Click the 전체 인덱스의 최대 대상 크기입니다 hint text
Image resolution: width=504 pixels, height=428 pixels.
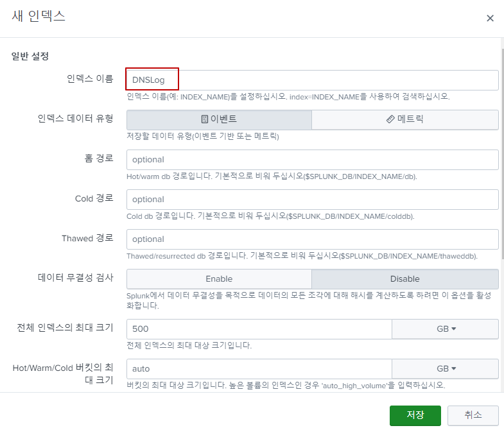coord(189,345)
